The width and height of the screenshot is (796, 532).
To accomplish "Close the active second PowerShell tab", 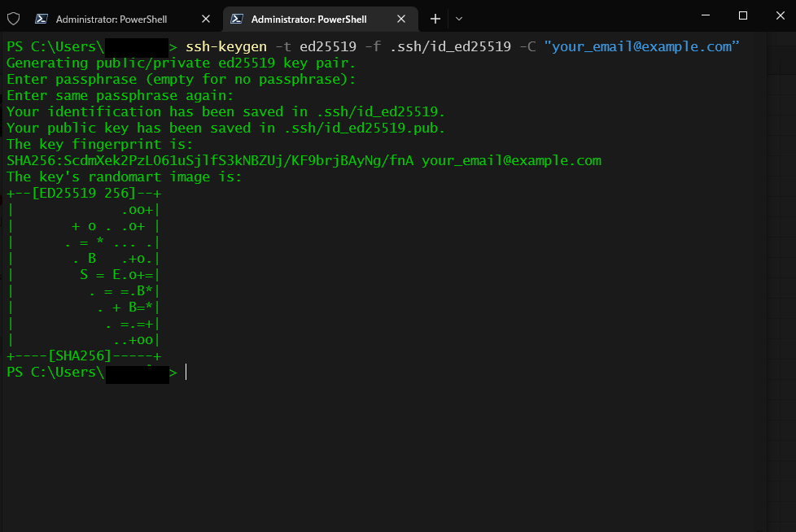I will (x=401, y=19).
